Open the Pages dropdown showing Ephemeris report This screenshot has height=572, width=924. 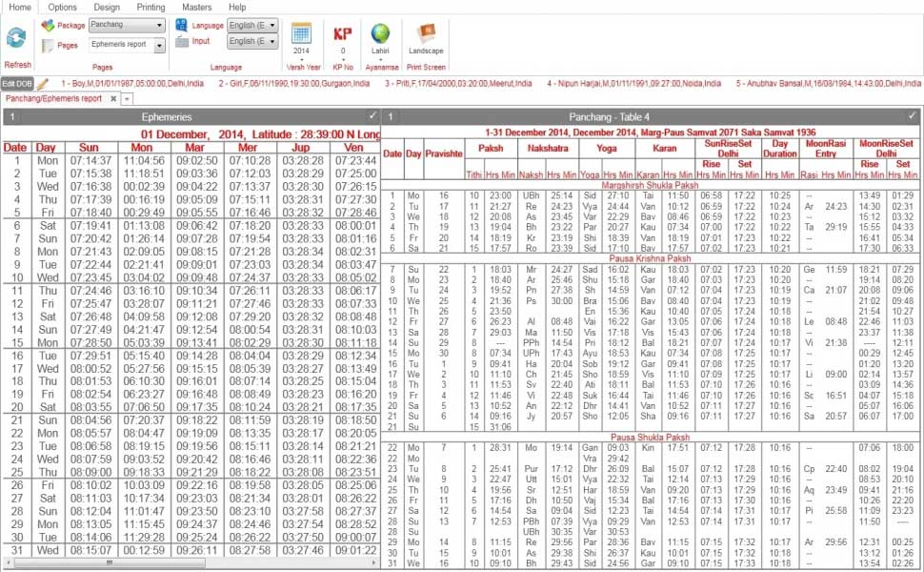128,45
